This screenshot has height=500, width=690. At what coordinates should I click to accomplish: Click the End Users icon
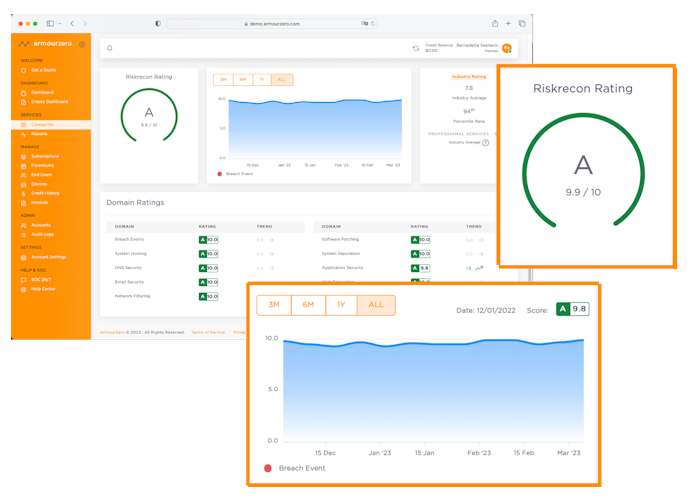(x=23, y=175)
